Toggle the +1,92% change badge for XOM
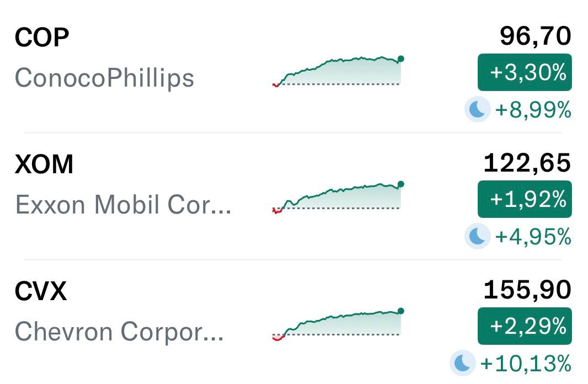This screenshot has width=588, height=384. (525, 199)
